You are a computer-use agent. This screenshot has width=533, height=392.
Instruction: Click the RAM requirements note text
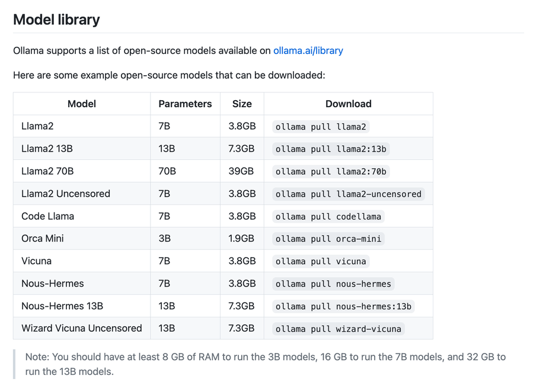[265, 364]
